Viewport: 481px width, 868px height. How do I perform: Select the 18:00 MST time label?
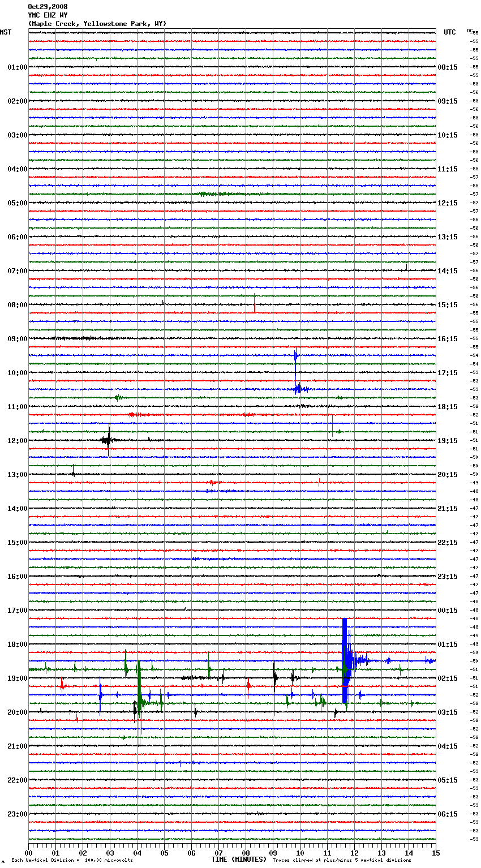tap(17, 644)
